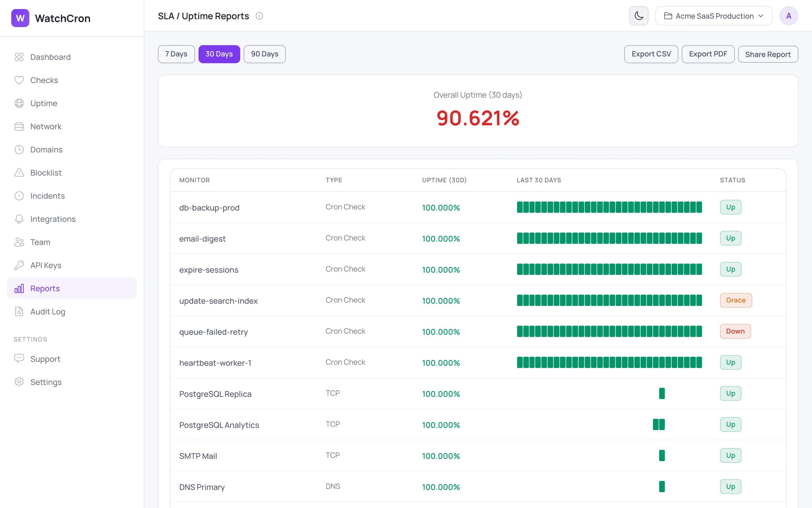Click the Share Report button
Image resolution: width=812 pixels, height=508 pixels.
click(x=768, y=54)
